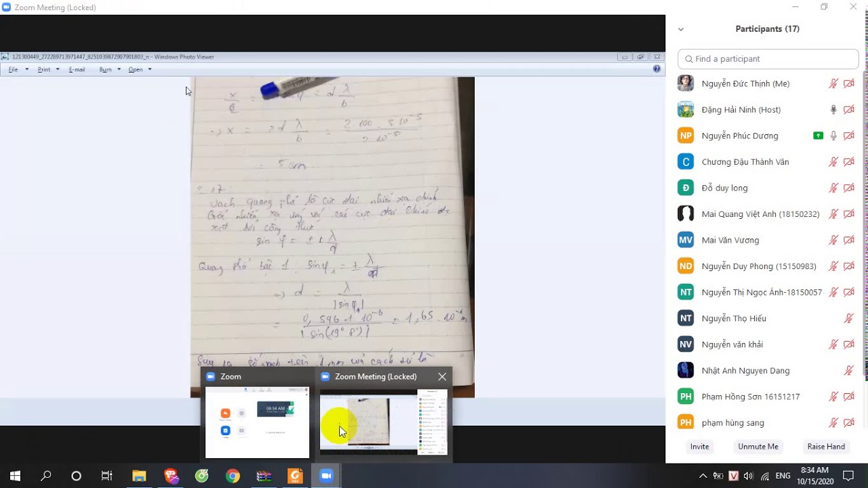Open the E-mail menu in Photo Viewer
The width and height of the screenshot is (868, 488).
pos(77,69)
